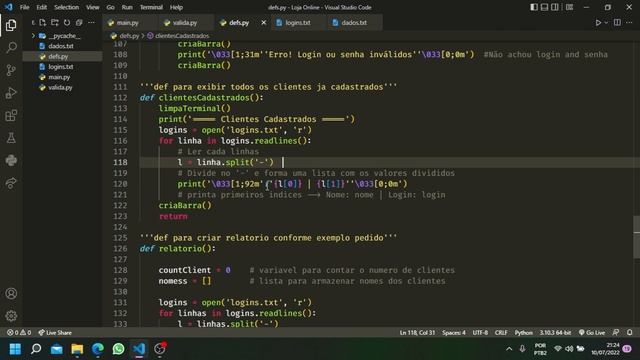Change line ending via CRLF

point(501,333)
